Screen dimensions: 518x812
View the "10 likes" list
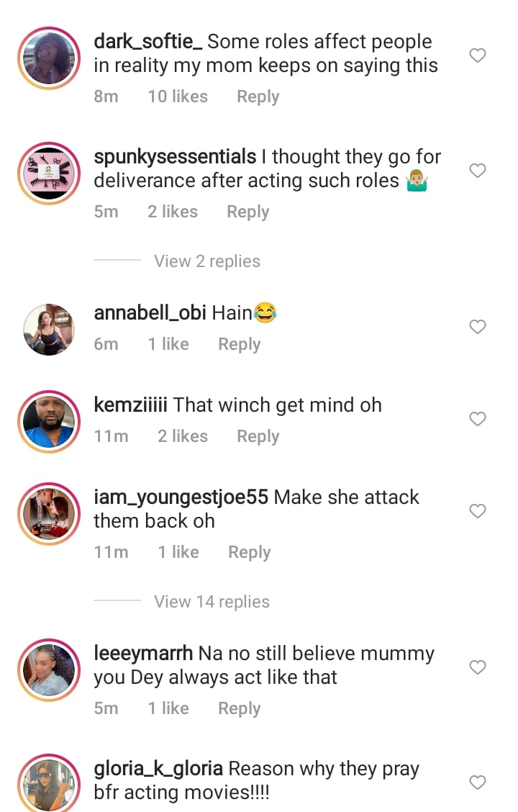[x=178, y=96]
